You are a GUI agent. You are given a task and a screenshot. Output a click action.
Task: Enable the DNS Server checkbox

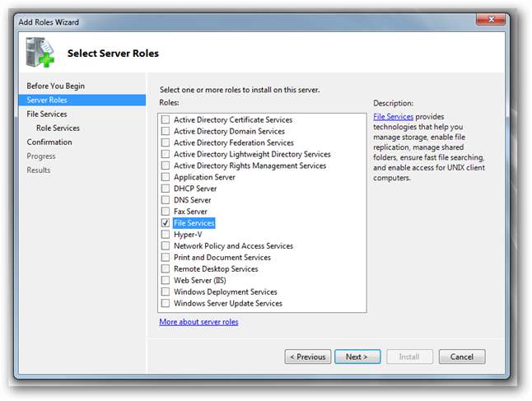pos(166,200)
